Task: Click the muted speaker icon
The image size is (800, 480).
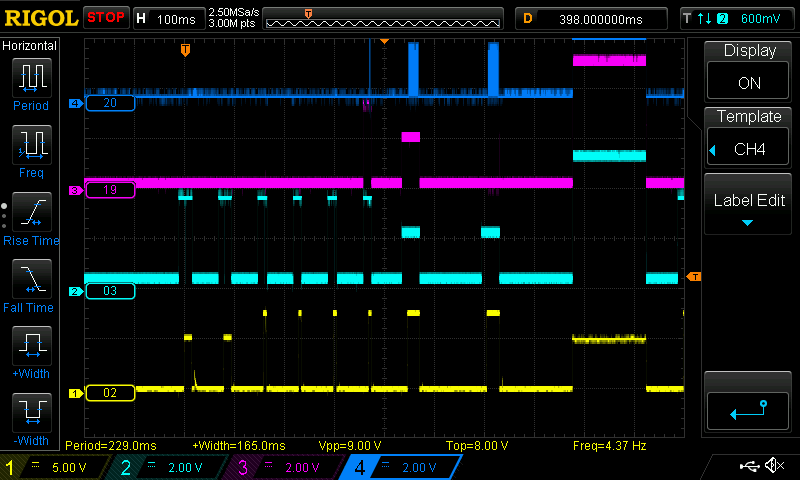Action: [773, 466]
